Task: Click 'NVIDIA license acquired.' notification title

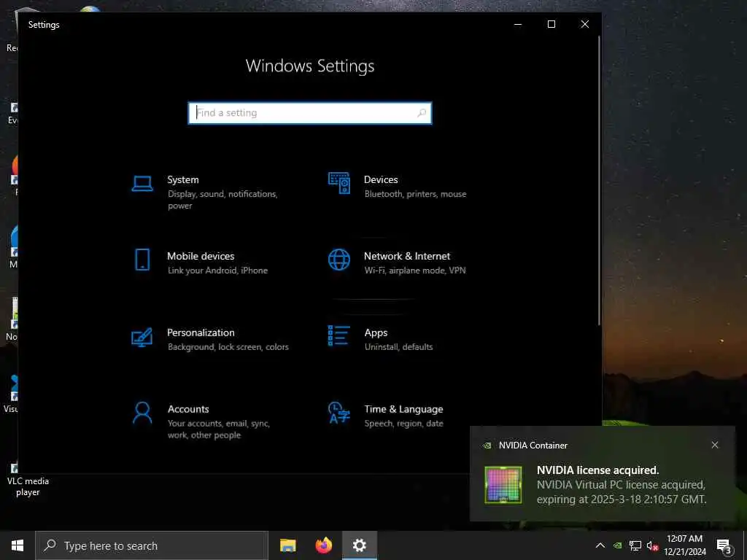Action: pyautogui.click(x=598, y=470)
